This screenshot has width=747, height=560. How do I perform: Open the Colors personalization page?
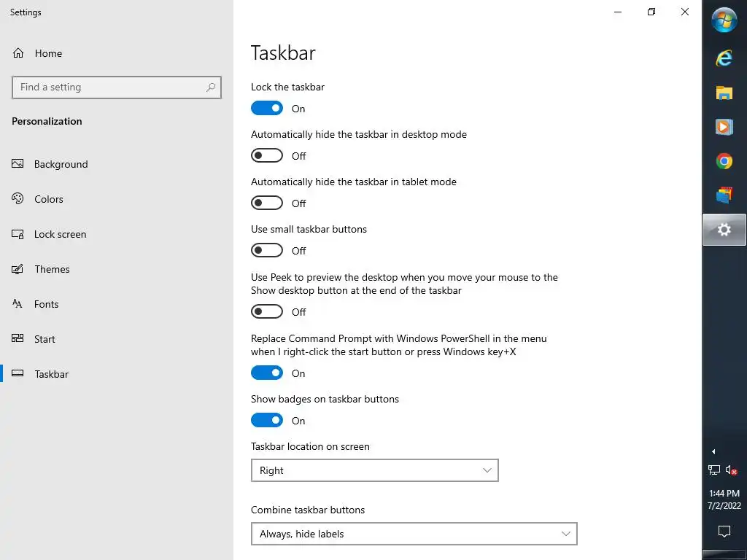[x=48, y=199]
